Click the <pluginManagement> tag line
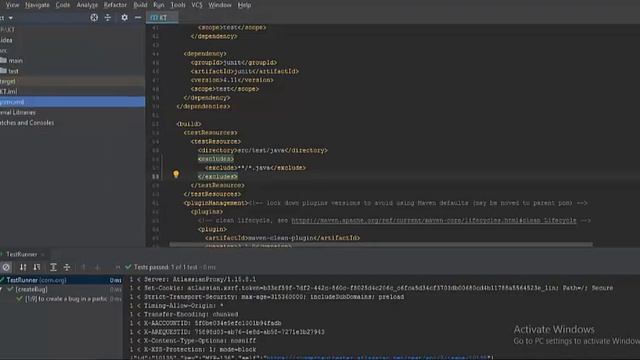 pyautogui.click(x=216, y=203)
